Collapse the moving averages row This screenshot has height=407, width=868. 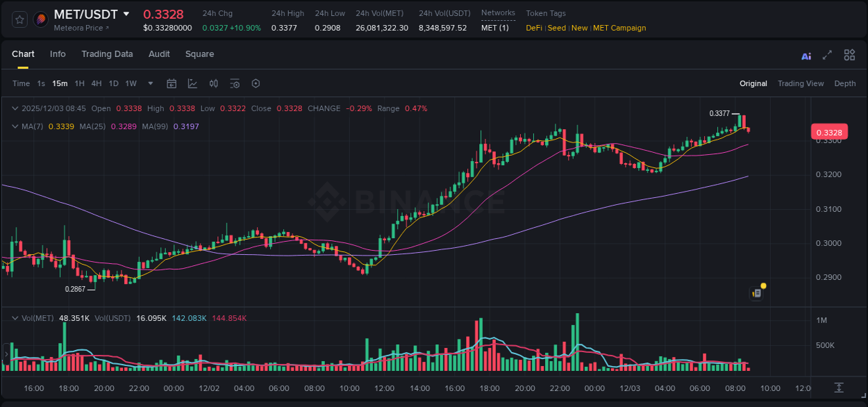point(15,126)
